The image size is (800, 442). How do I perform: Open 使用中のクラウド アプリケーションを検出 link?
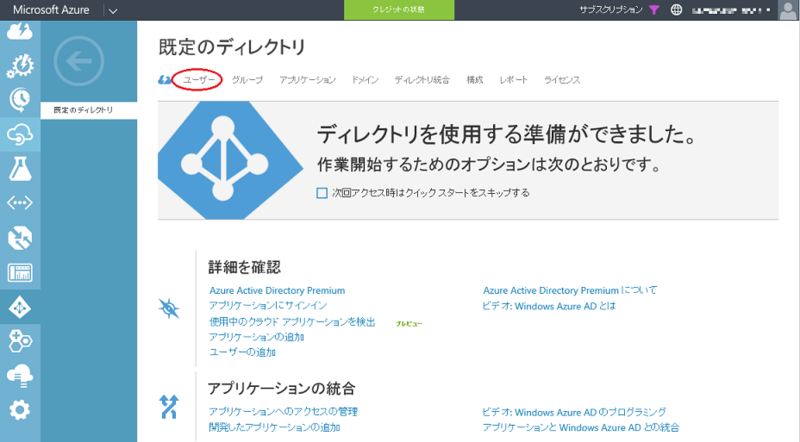coord(292,322)
